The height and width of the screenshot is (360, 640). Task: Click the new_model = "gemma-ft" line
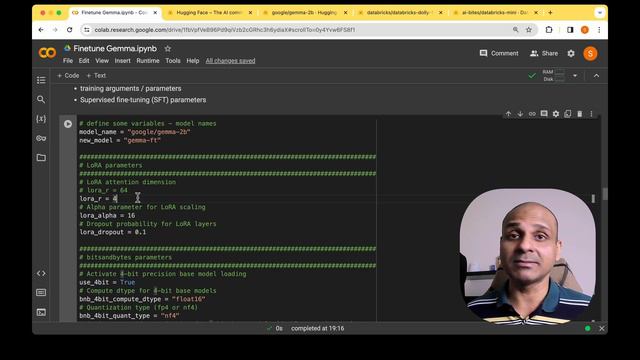120,140
